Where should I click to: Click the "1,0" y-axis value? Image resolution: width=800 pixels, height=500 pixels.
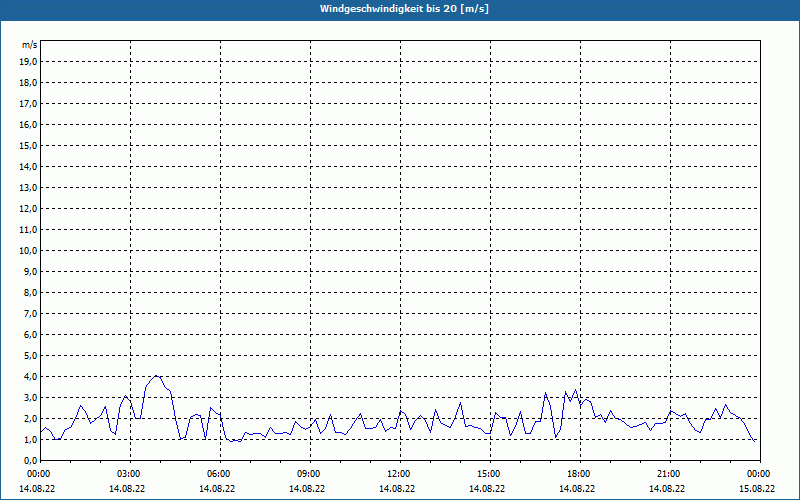pos(31,439)
